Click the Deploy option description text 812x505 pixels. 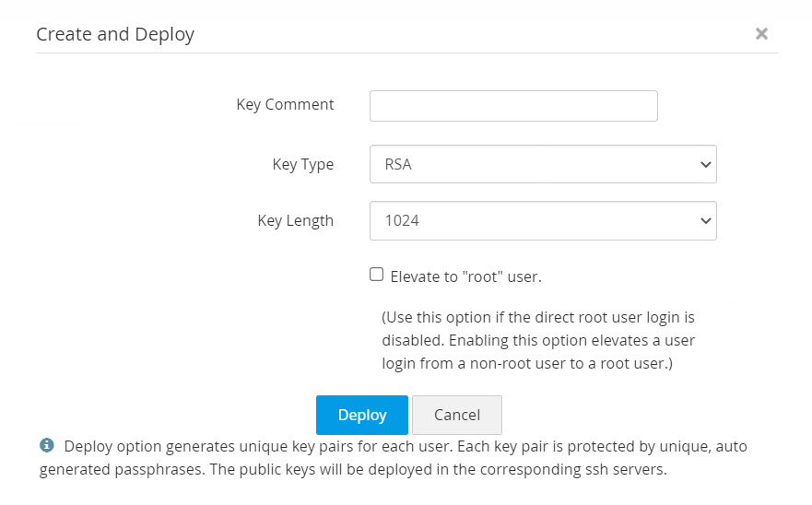click(x=396, y=458)
